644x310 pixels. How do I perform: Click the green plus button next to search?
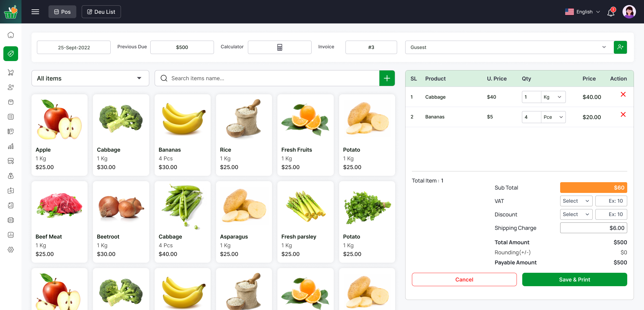click(387, 78)
